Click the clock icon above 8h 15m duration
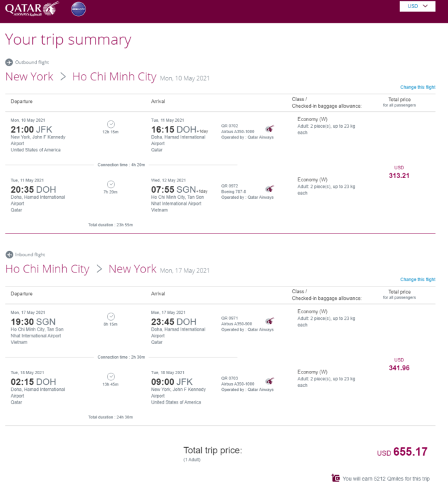Screen dimensions: 448x490 [x=111, y=317]
